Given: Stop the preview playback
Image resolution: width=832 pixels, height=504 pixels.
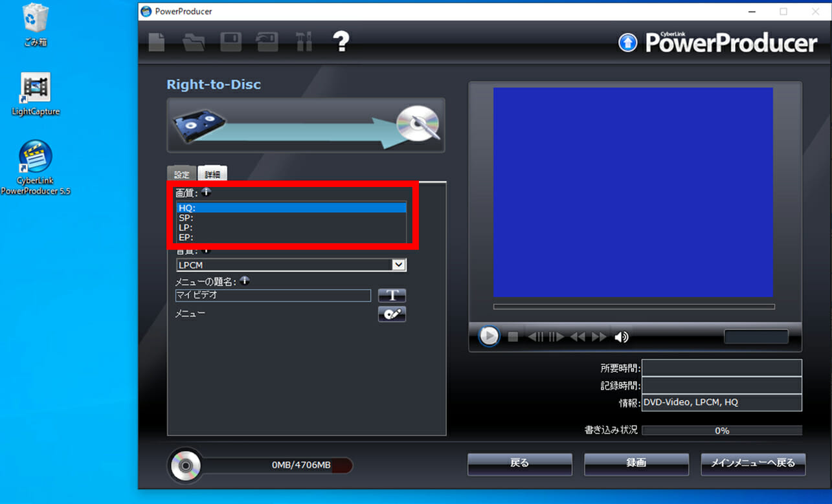Looking at the screenshot, I should (x=513, y=336).
